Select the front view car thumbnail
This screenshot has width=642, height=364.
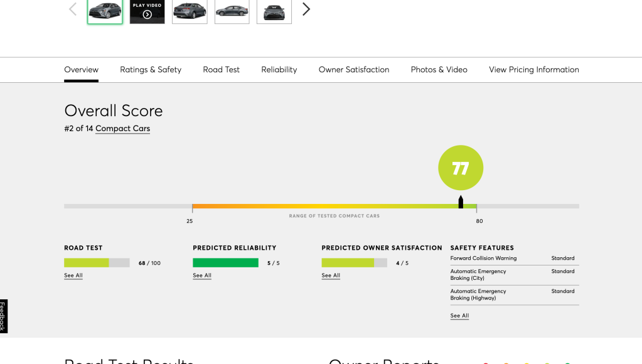(x=274, y=11)
